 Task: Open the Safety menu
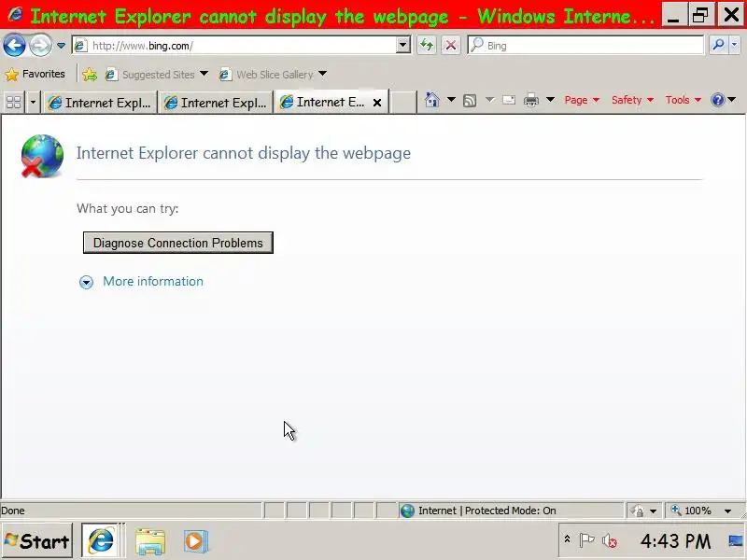coord(632,100)
